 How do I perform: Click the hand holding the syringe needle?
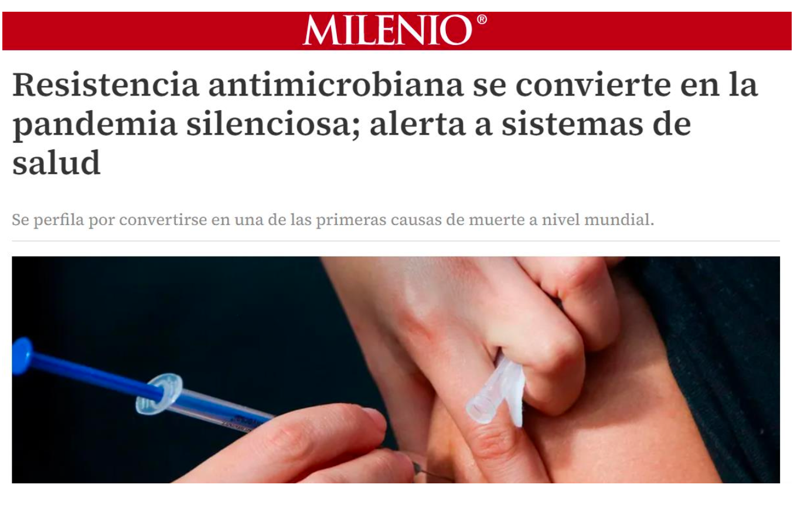click(305, 446)
